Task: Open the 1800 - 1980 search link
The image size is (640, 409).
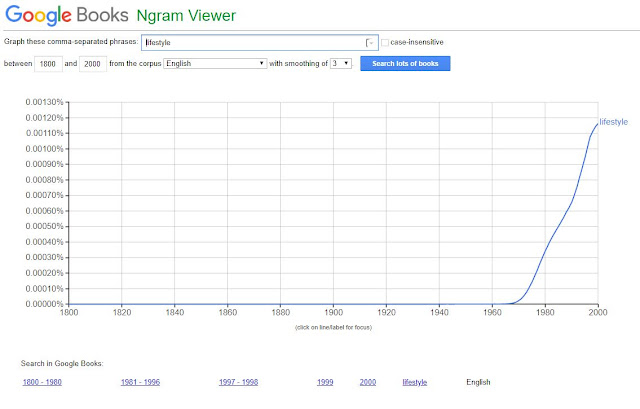Action: [x=42, y=382]
